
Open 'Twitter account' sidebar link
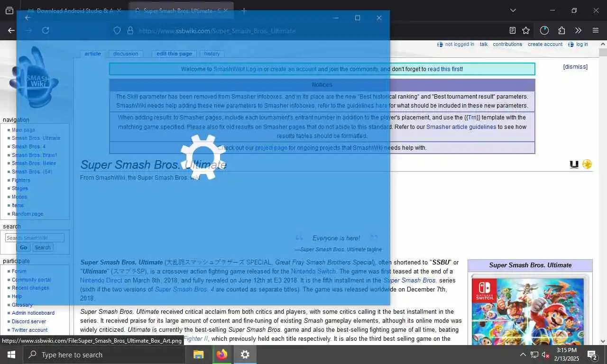30,330
